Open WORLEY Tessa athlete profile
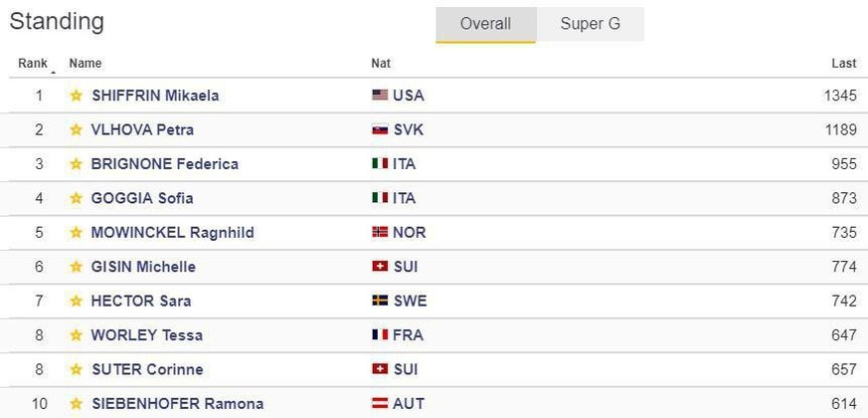 click(147, 335)
